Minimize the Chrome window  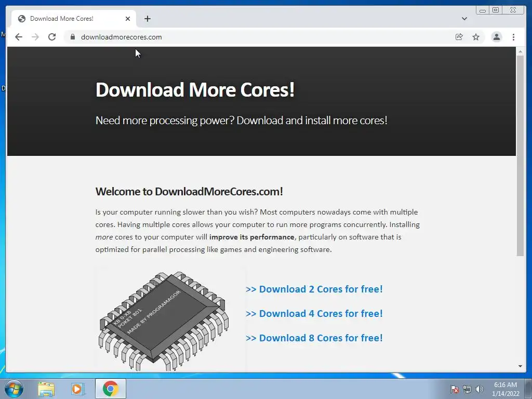483,10
